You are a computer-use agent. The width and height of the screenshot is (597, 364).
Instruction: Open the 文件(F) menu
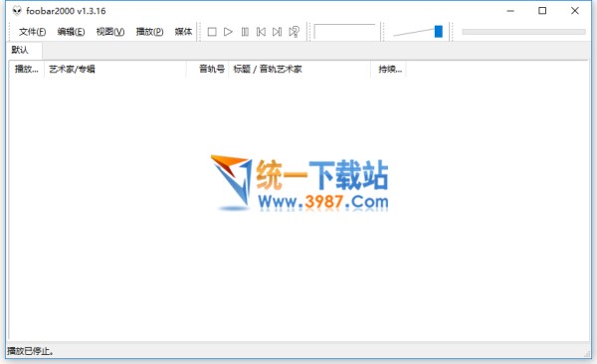[33, 32]
